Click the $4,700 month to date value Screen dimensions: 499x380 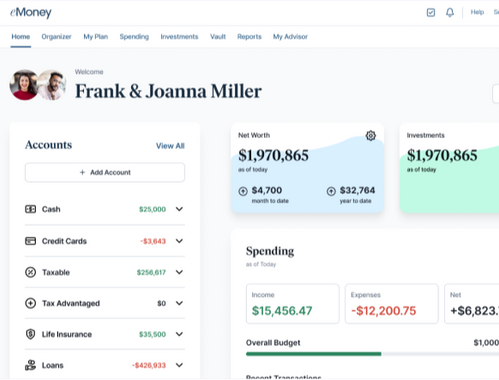click(267, 190)
